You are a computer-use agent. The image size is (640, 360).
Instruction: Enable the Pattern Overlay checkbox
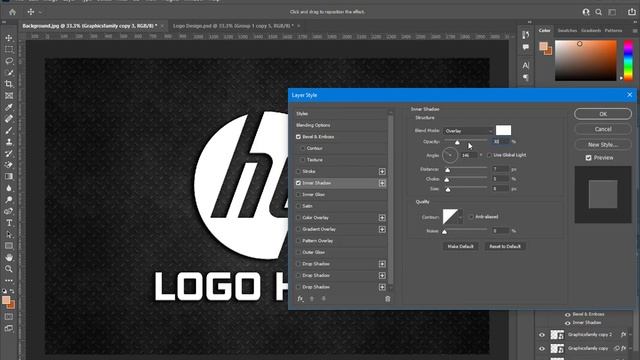click(298, 241)
